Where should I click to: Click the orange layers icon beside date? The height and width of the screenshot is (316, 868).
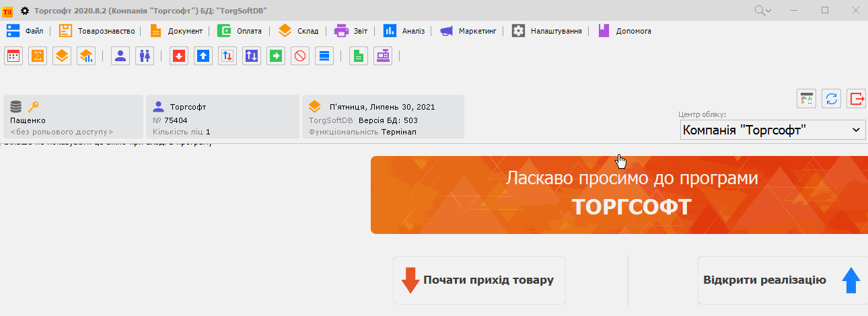(x=315, y=106)
